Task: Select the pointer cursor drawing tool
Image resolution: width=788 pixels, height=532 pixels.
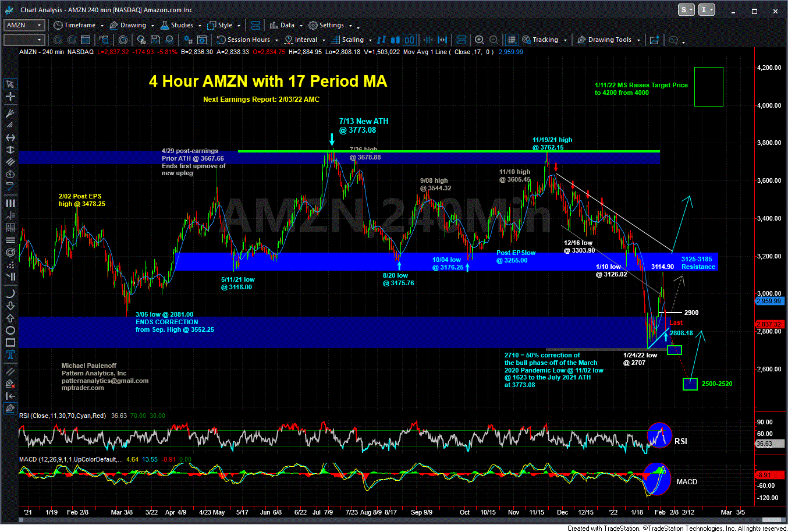Action: (10, 84)
